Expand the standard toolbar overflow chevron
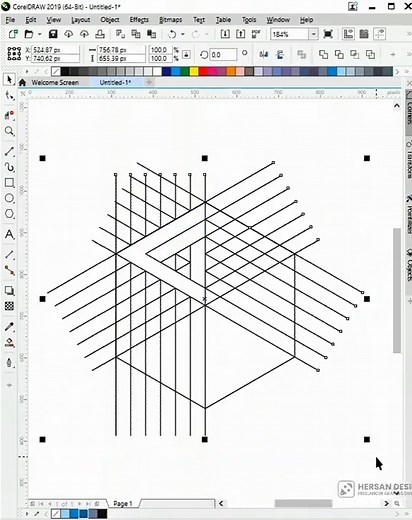 [x=409, y=34]
